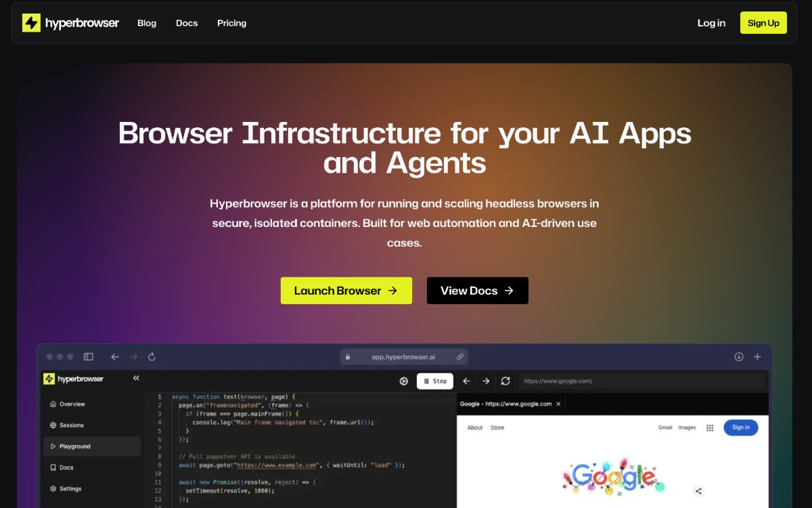Click the Log in link

(711, 23)
